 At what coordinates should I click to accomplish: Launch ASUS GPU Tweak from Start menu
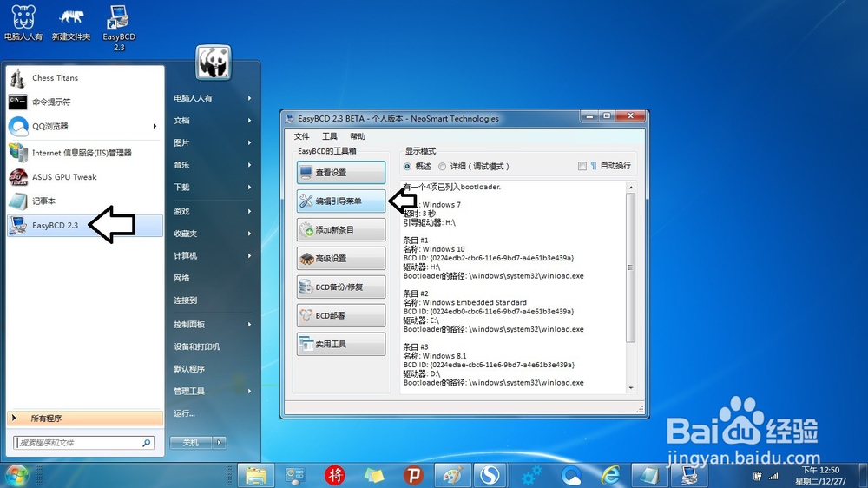click(x=85, y=177)
